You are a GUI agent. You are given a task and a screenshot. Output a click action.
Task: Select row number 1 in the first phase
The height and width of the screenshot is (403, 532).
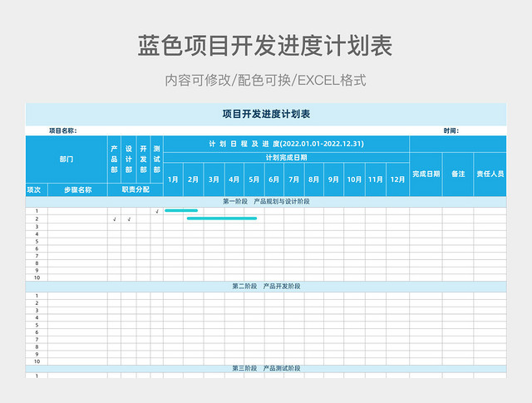pyautogui.click(x=37, y=211)
